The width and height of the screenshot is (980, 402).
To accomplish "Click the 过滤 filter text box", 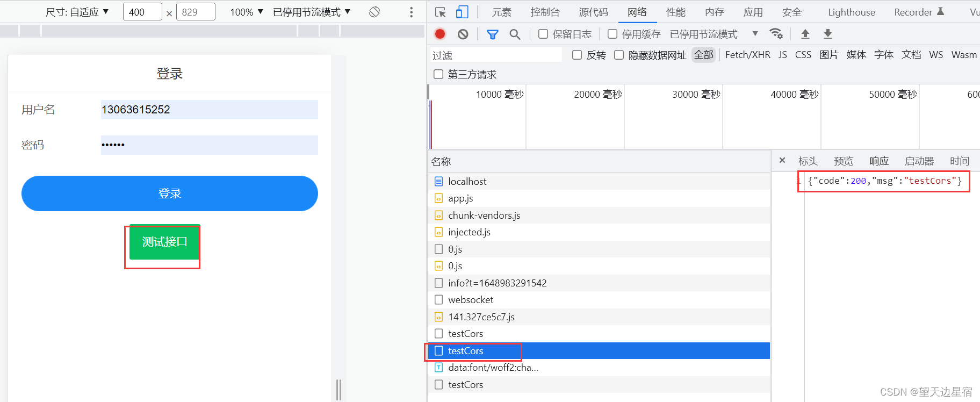I will click(x=495, y=55).
